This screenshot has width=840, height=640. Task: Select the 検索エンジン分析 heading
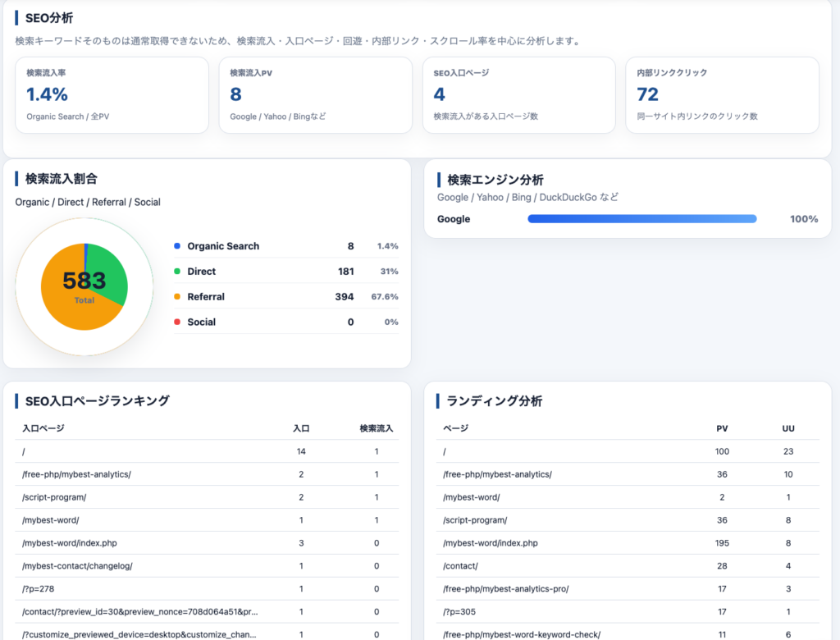pos(495,180)
